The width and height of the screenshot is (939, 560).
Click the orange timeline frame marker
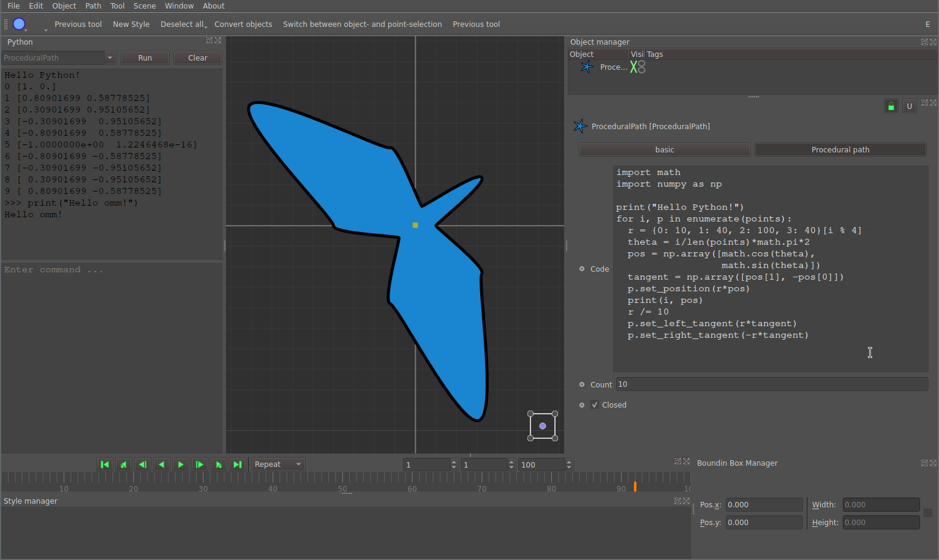pos(635,487)
